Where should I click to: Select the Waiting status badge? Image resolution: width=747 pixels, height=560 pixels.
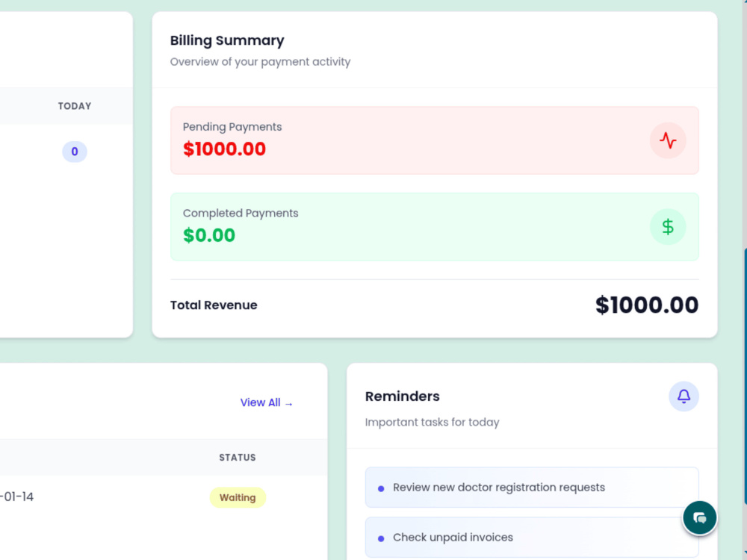238,497
